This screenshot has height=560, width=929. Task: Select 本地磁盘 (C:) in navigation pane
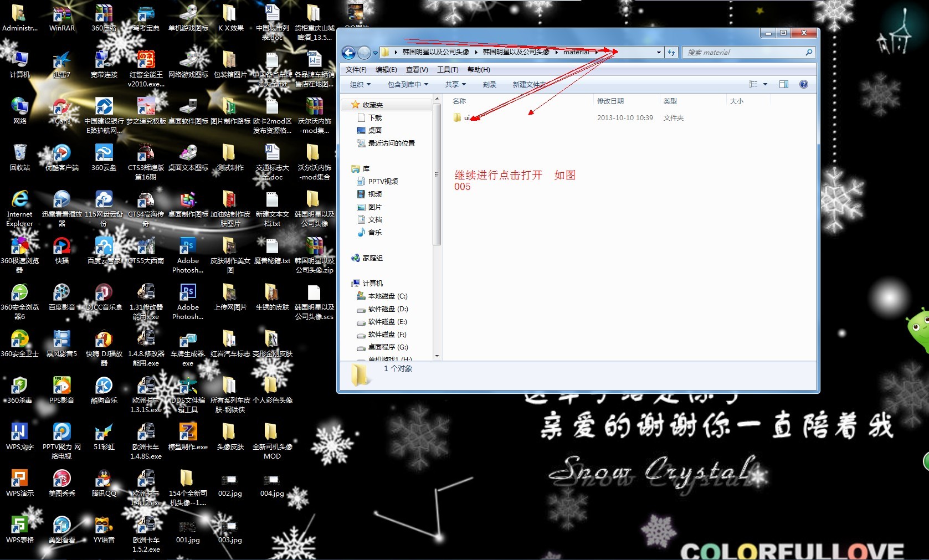pos(382,296)
